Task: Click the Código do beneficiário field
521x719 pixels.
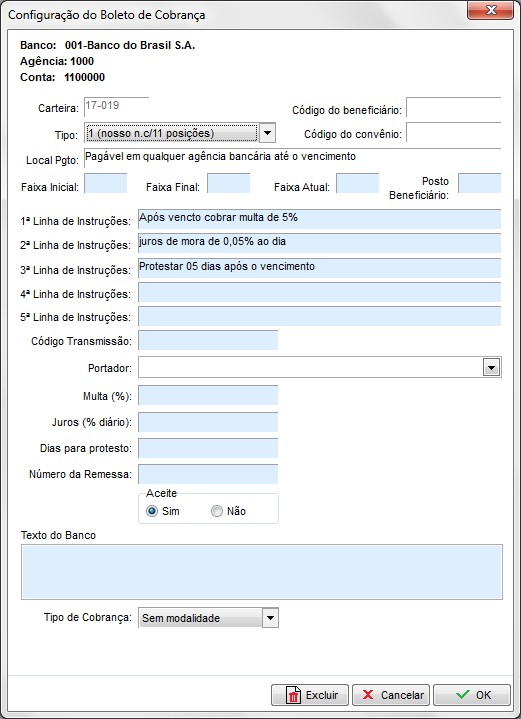Action: tap(454, 108)
